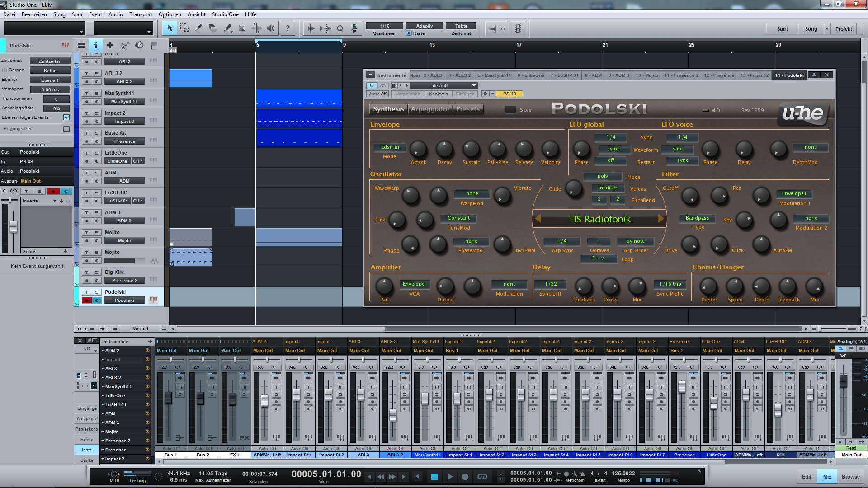Click the Projekt button

pos(844,28)
